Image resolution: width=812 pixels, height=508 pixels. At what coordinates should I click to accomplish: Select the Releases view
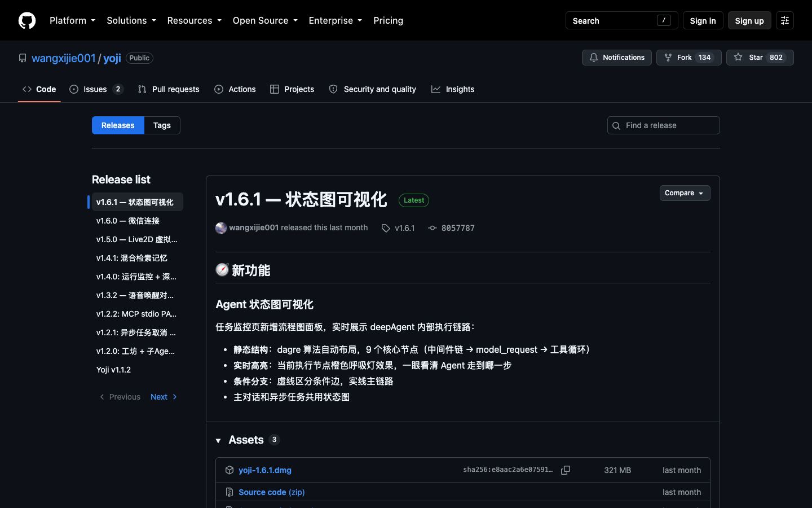[x=118, y=125]
